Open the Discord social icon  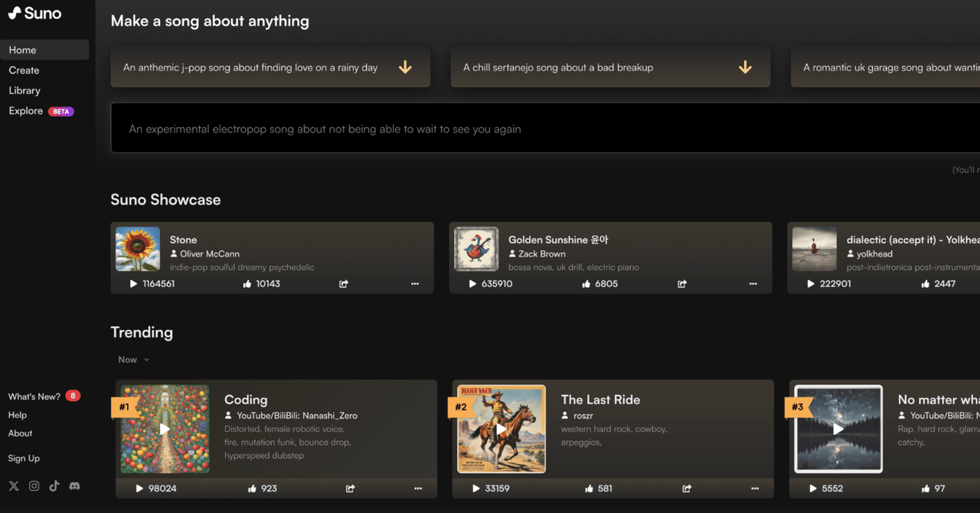coord(75,486)
